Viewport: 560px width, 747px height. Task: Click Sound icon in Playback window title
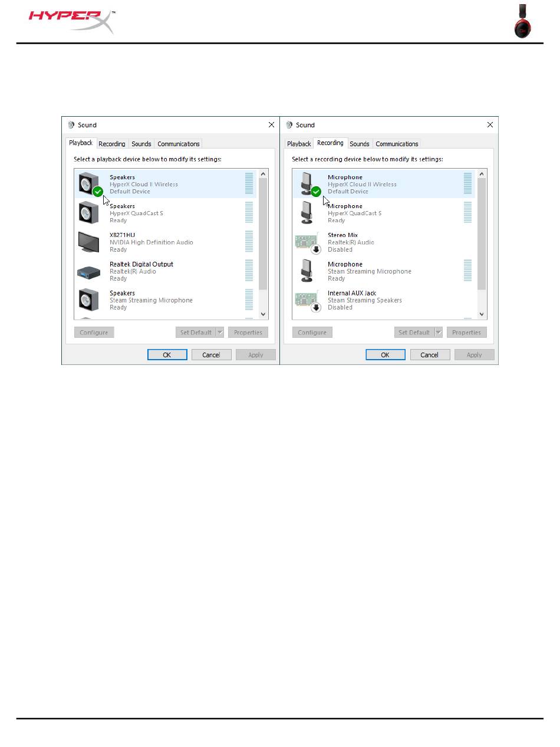[71, 125]
